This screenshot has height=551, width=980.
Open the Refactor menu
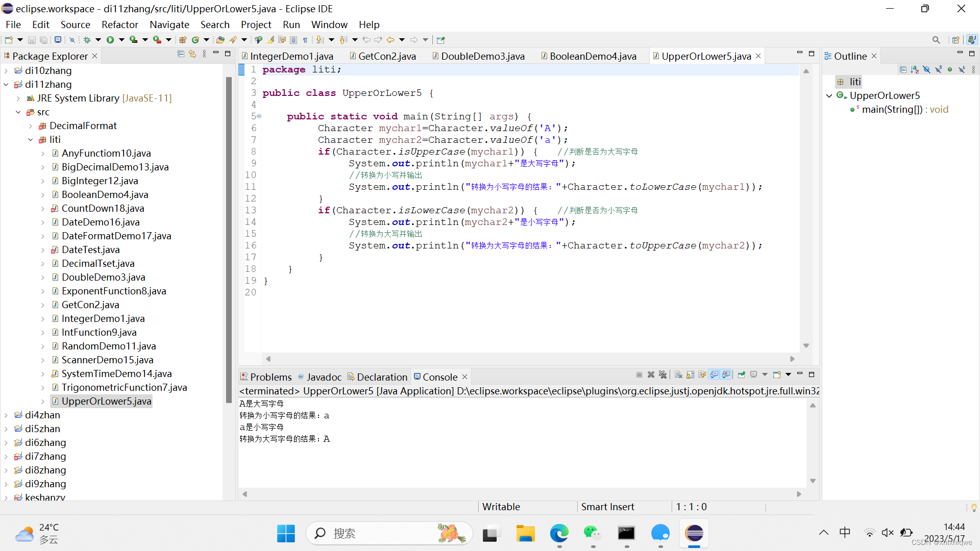[x=119, y=24]
